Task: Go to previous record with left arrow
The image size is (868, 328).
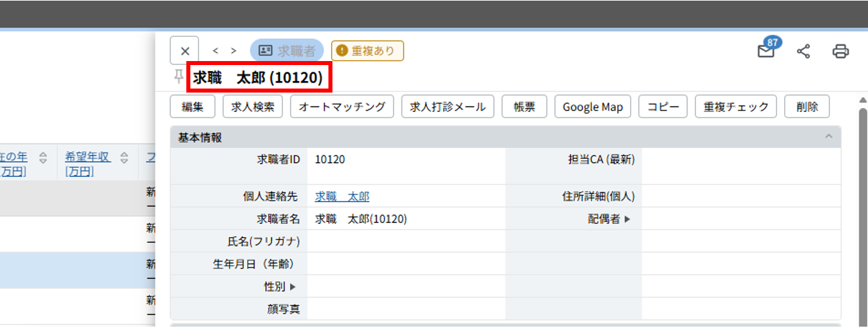Action: tap(216, 51)
